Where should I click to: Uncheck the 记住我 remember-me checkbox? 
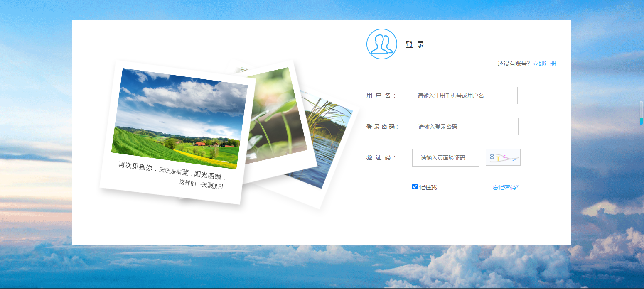(x=414, y=186)
